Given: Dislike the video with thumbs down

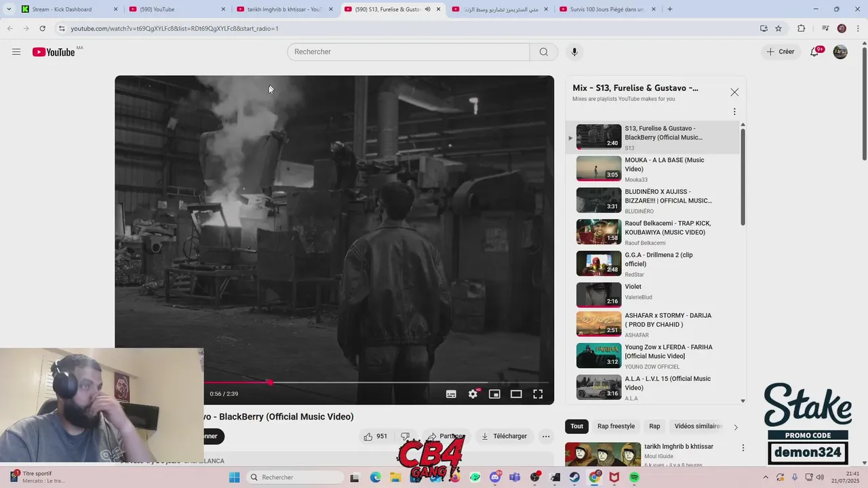Looking at the screenshot, I should pos(406,436).
